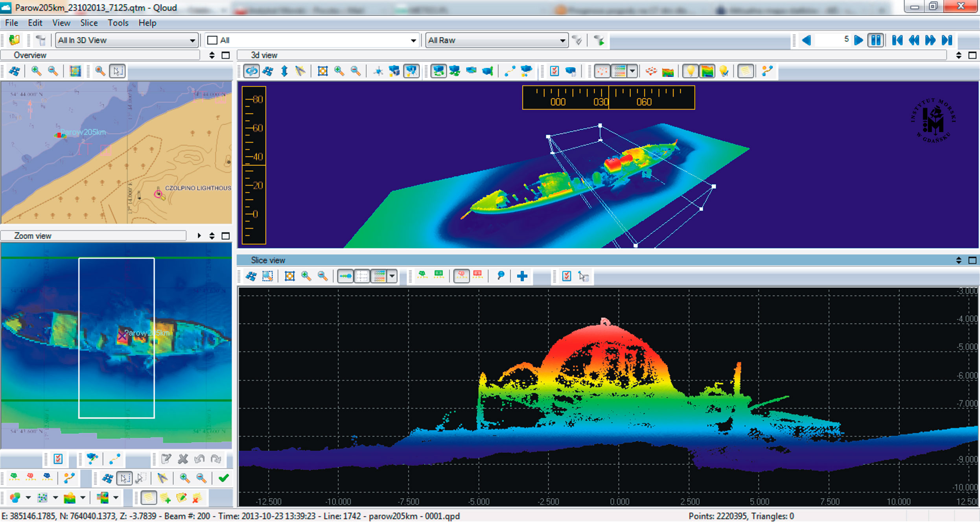
Task: Open the slice view color-mode dropdown arrow
Action: tap(392, 276)
